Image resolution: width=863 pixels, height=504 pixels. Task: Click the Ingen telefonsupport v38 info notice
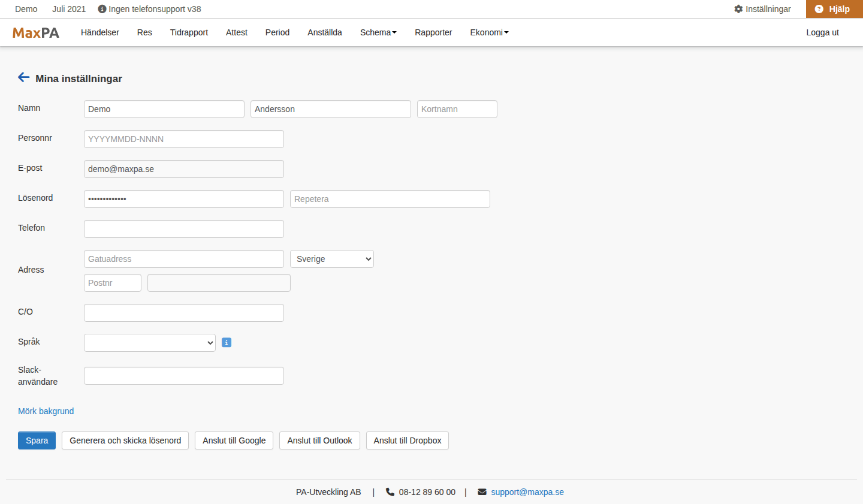(149, 9)
